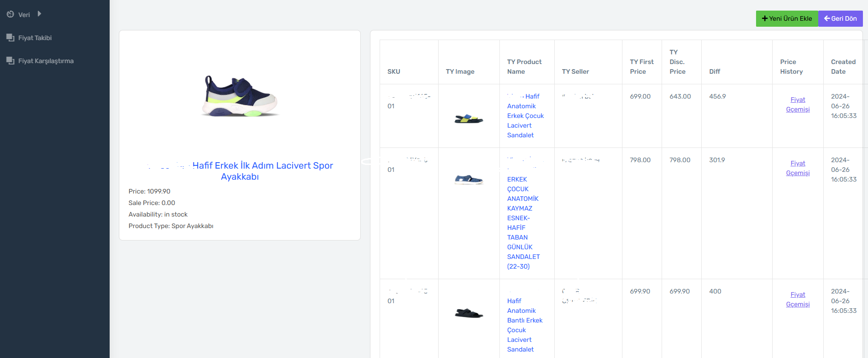
Task: Open Fiyat Karşılaştırma menu item
Action: (46, 61)
